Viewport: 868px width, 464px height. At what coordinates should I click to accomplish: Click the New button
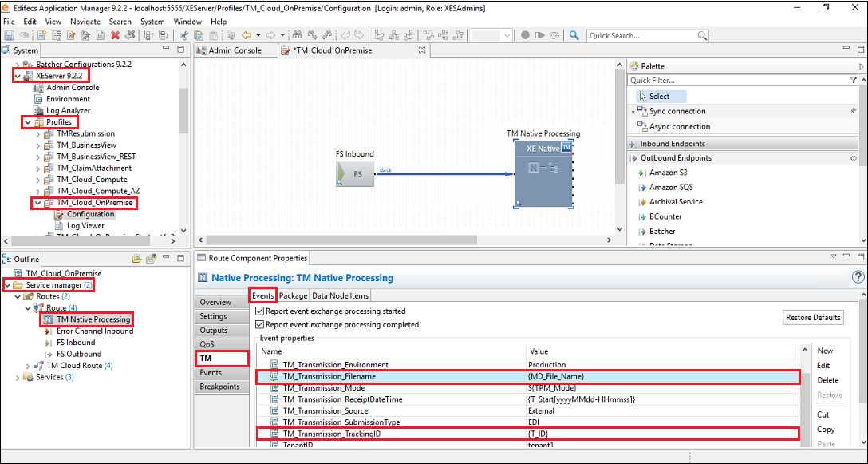point(825,351)
